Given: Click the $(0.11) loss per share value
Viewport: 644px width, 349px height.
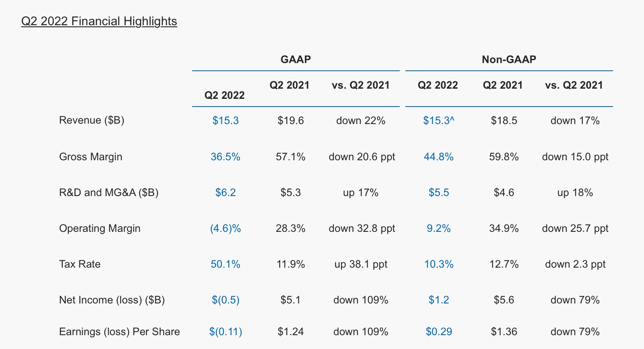Looking at the screenshot, I should tap(226, 332).
